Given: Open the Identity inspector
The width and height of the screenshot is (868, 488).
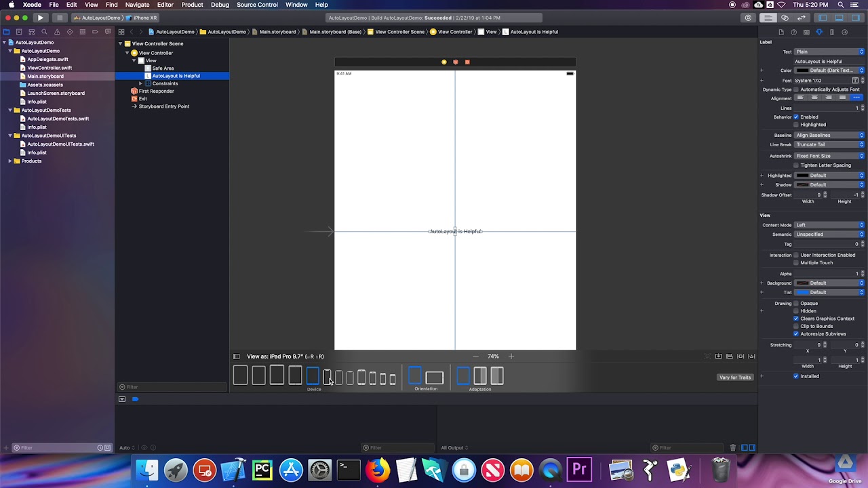Looking at the screenshot, I should tap(806, 32).
